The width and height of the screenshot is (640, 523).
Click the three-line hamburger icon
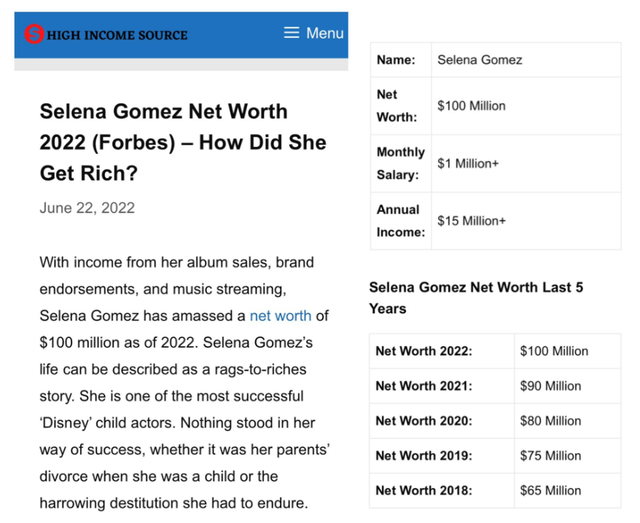coord(292,33)
